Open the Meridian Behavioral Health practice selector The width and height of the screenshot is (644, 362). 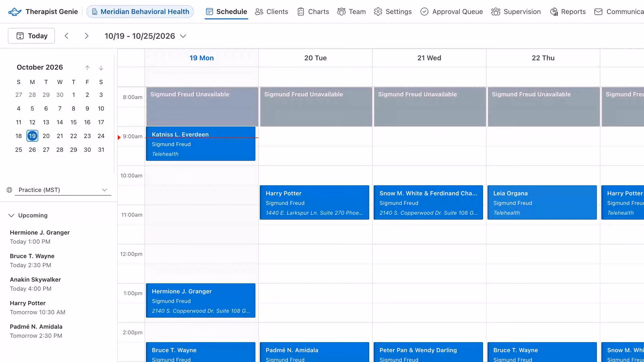[140, 12]
